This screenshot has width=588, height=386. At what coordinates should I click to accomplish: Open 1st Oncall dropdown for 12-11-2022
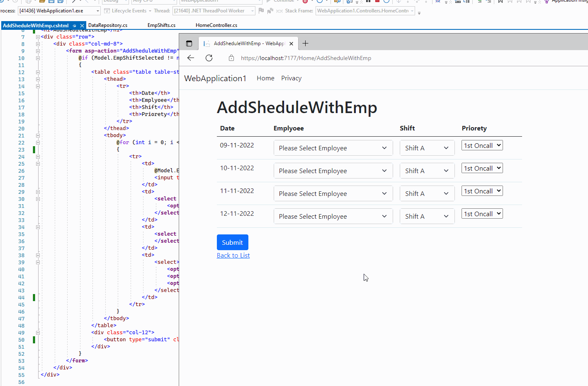(x=482, y=214)
